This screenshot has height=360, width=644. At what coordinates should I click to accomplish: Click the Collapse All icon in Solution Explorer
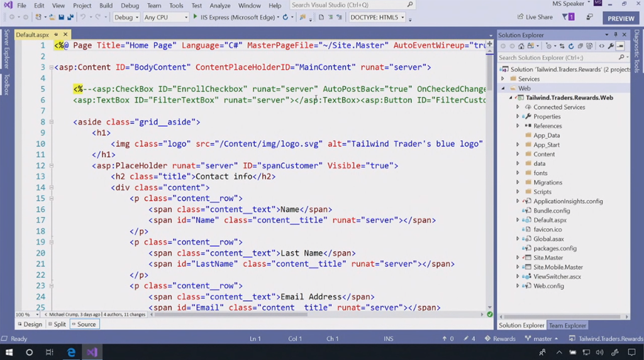(580, 46)
